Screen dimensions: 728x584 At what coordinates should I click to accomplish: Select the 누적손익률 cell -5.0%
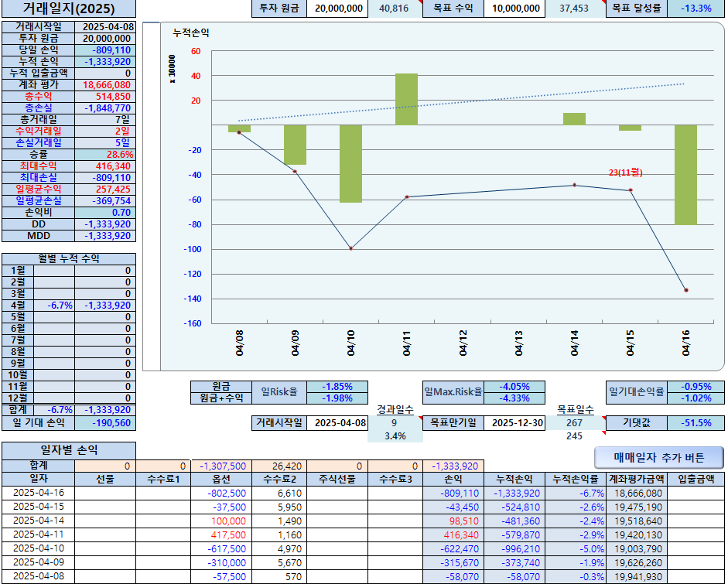576,548
